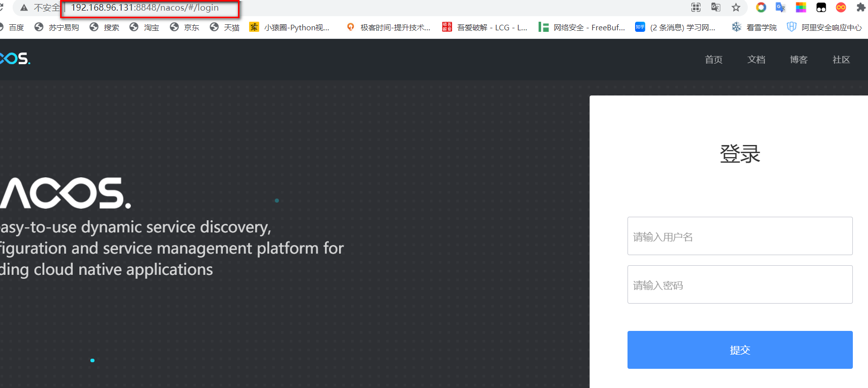Open the 知乎 (2 条消息) 学习网 bookmark
This screenshot has width=868, height=388.
point(676,27)
